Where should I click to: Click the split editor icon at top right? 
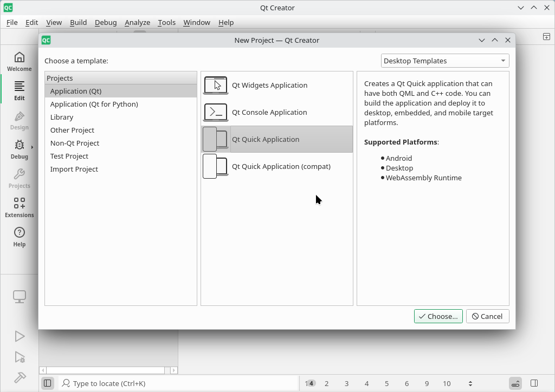(546, 36)
